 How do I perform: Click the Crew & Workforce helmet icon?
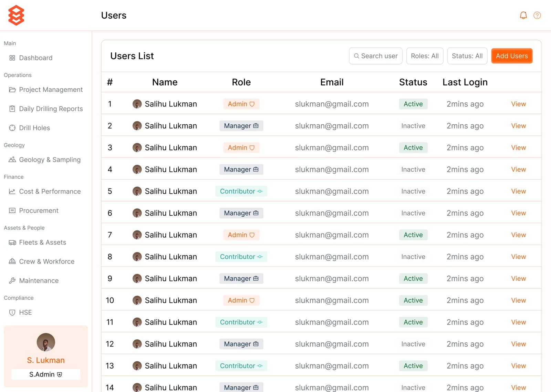[x=12, y=261]
